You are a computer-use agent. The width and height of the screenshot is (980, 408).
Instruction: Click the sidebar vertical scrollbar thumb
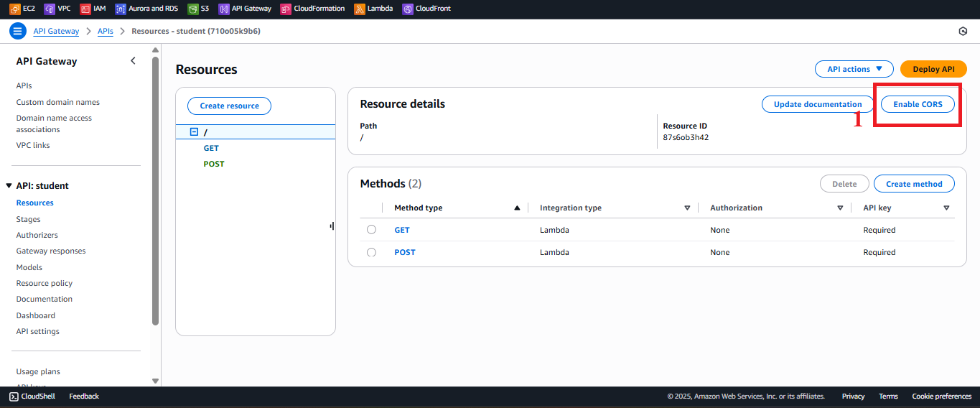[156, 191]
